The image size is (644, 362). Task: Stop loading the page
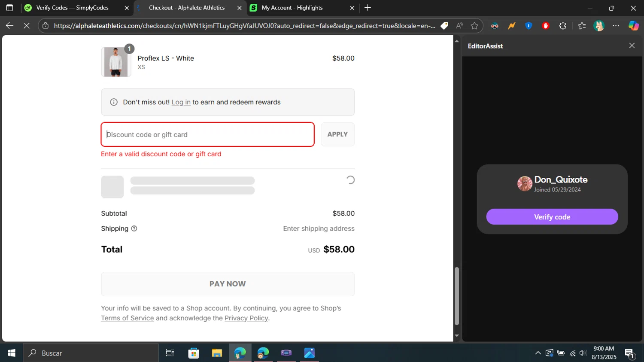26,26
